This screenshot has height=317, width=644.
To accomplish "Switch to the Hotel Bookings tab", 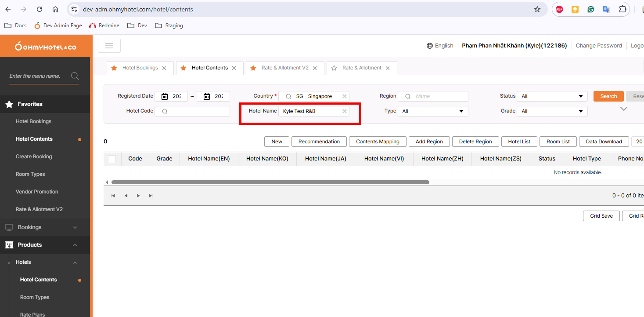I will [x=140, y=68].
